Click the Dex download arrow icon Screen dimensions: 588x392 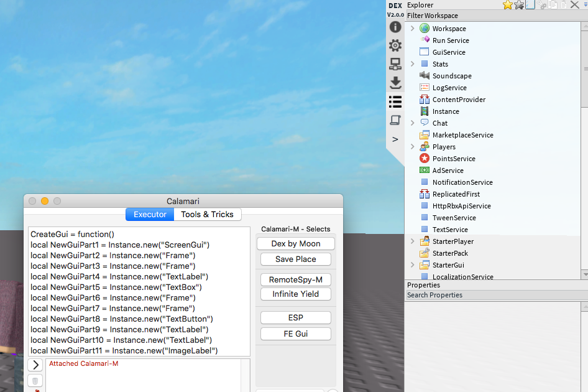click(x=395, y=83)
